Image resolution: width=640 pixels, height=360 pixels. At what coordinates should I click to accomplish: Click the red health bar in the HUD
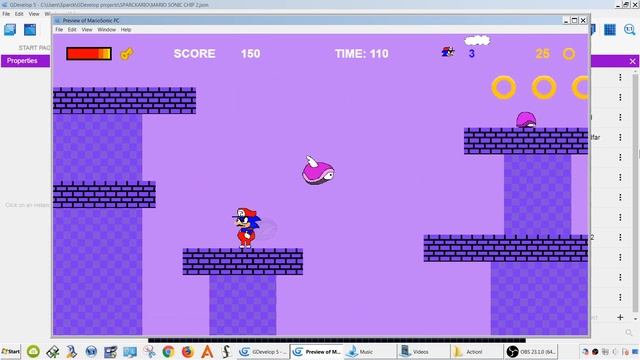click(x=89, y=53)
